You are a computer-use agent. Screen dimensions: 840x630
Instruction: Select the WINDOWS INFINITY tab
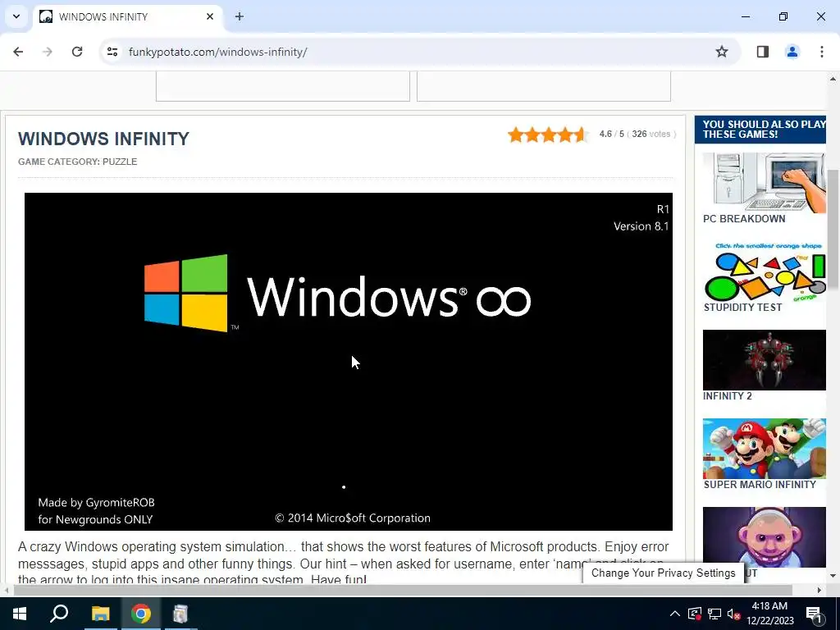[127, 16]
